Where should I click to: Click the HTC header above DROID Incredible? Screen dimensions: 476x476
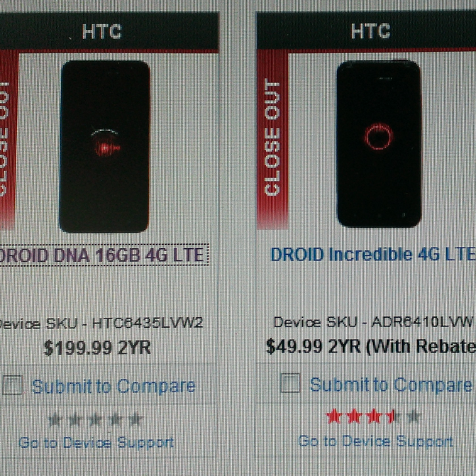[370, 31]
